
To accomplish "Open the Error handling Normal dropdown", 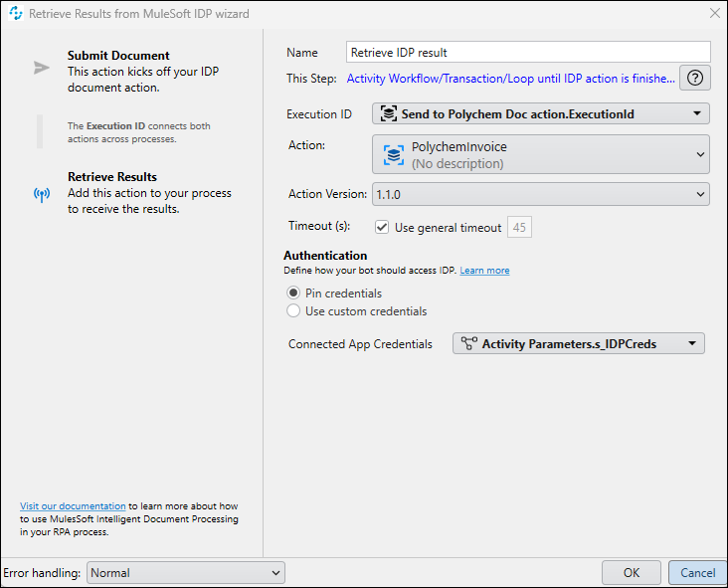I will click(x=186, y=573).
